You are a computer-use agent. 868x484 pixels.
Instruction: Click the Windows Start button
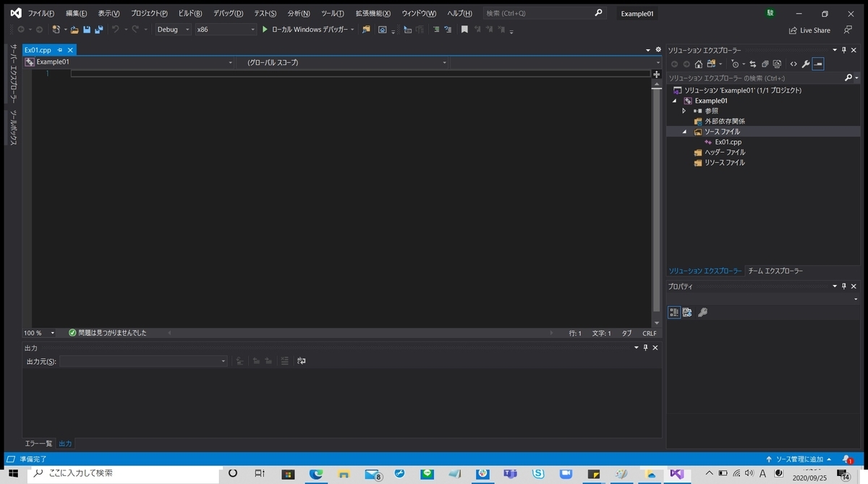pyautogui.click(x=13, y=474)
